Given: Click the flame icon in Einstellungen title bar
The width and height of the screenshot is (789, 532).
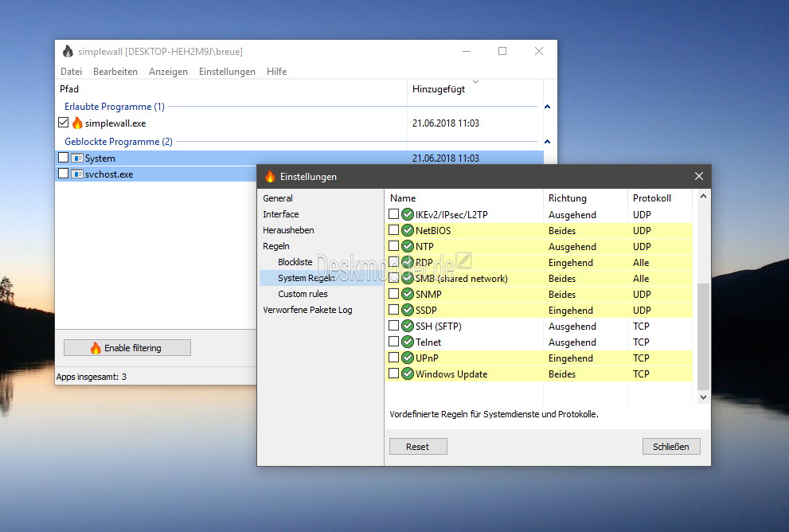Looking at the screenshot, I should 270,176.
